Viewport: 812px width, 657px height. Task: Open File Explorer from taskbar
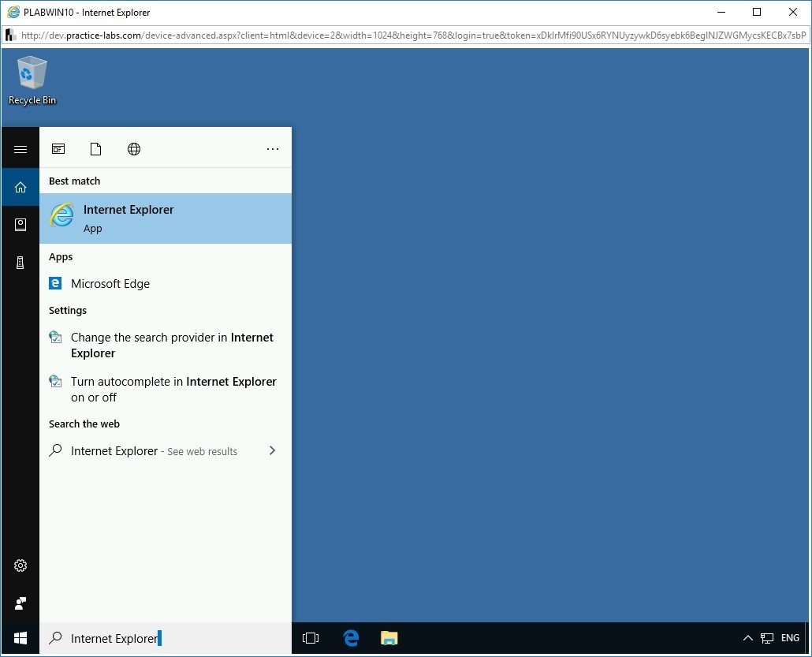[x=389, y=638]
